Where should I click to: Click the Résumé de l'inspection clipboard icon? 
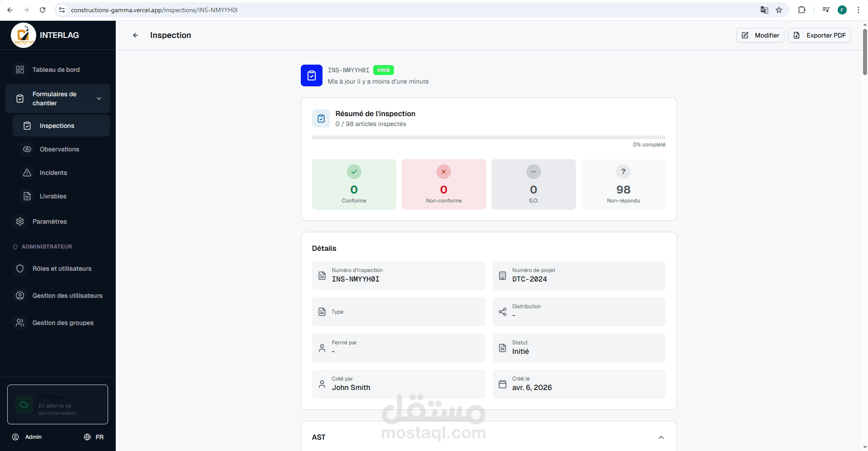(x=321, y=118)
